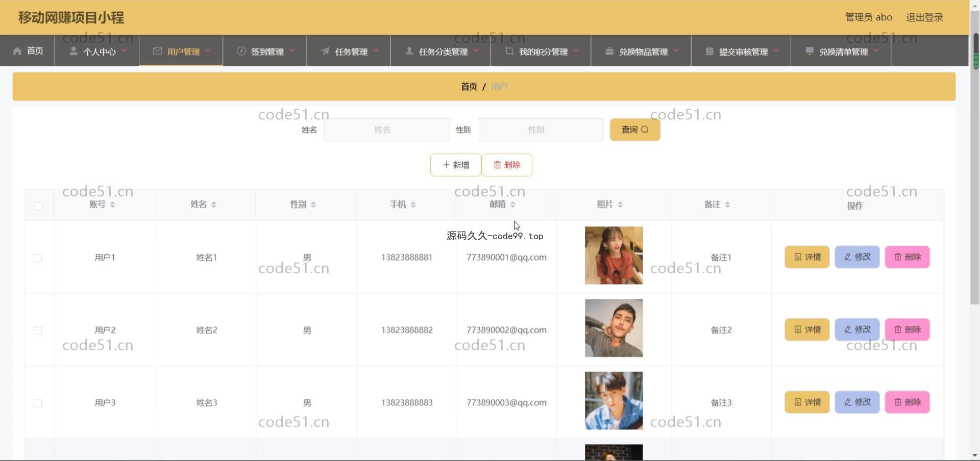This screenshot has height=461, width=980.
Task: Expand the 兑换清单管理 dropdown arrow
Action: coord(876,50)
